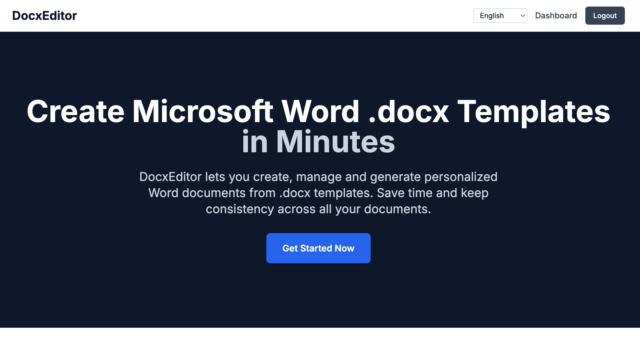Click the Logout button

tap(605, 16)
